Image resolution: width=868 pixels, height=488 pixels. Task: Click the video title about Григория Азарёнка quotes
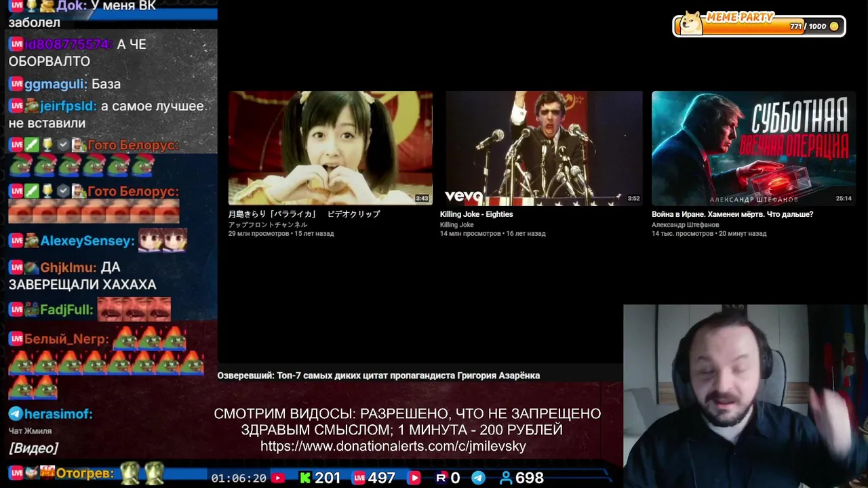[x=378, y=375]
